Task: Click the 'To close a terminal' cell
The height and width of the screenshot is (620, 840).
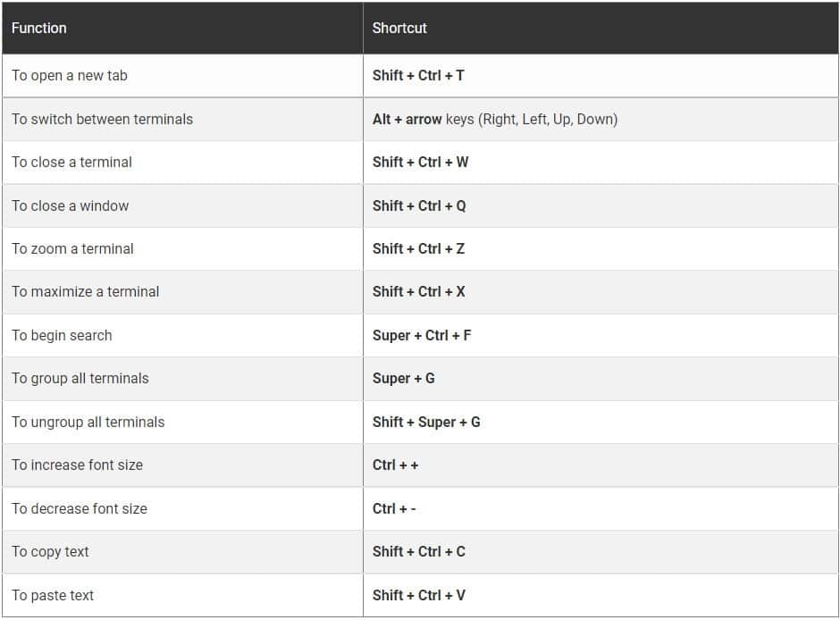Action: click(71, 163)
